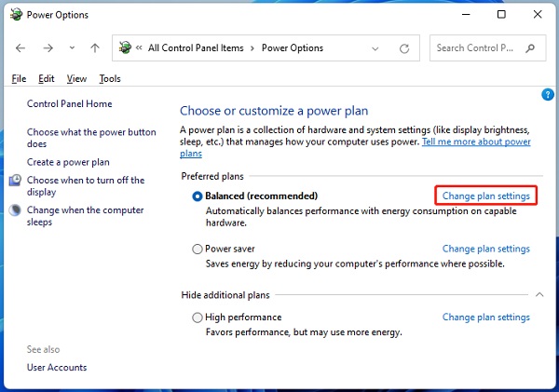This screenshot has height=392, width=559.
Task: Click the address bar Power Options icon
Action: (125, 47)
